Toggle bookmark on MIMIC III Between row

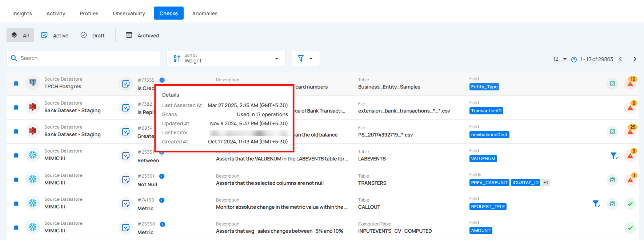point(16,155)
